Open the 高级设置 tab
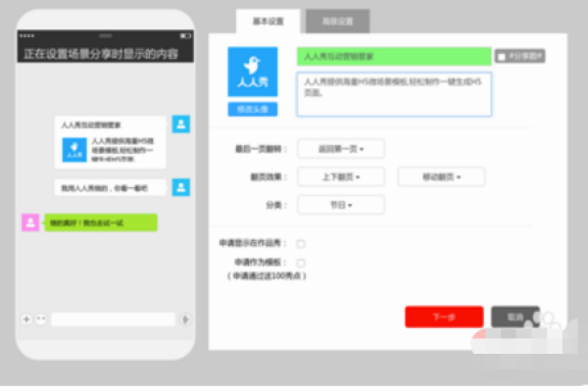The image size is (588, 392). coord(337,22)
